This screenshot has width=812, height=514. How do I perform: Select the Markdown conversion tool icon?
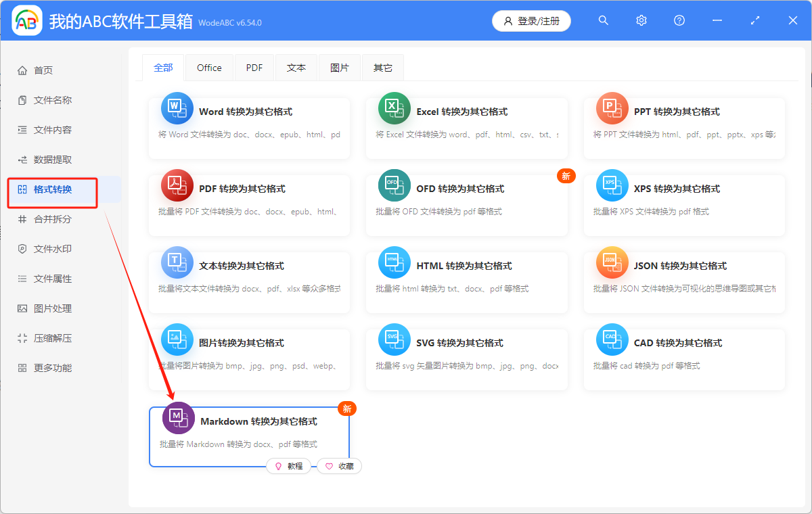tap(177, 417)
